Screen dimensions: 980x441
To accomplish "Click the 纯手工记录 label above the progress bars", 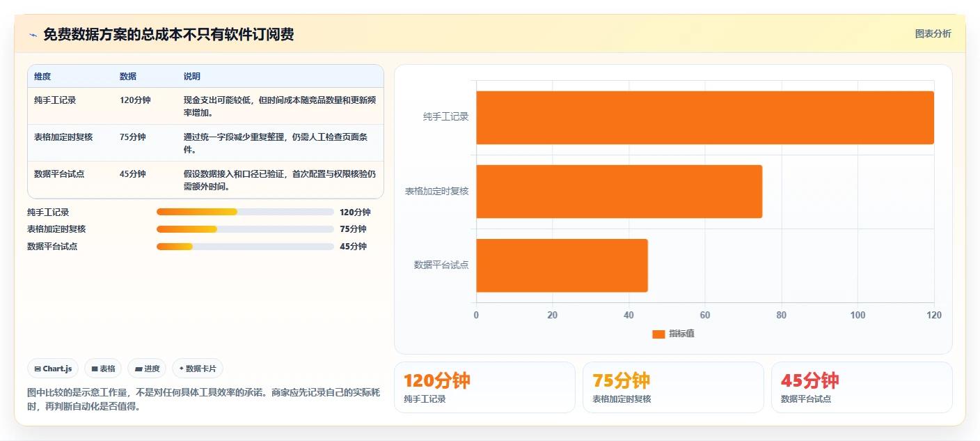I will coord(48,212).
